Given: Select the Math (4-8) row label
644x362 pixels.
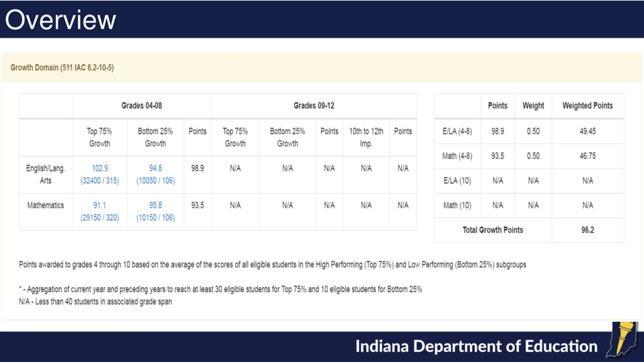Looking at the screenshot, I should coord(457,156).
